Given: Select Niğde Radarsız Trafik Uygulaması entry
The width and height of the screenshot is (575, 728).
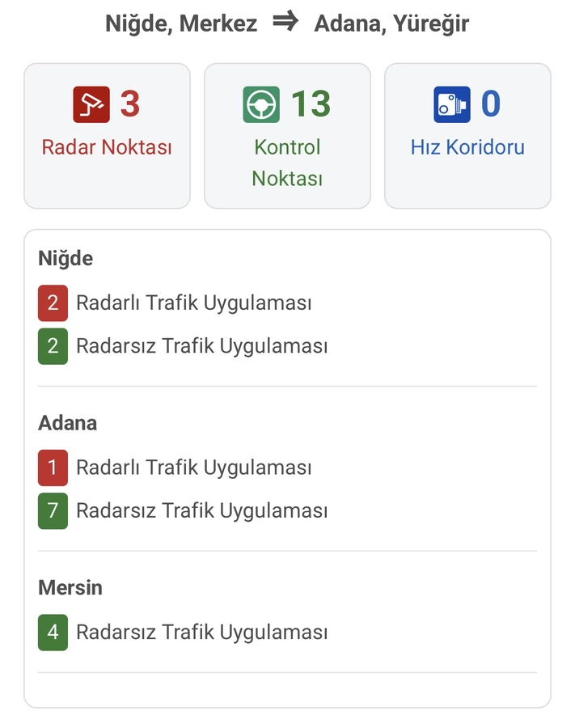Looking at the screenshot, I should pos(202,346).
